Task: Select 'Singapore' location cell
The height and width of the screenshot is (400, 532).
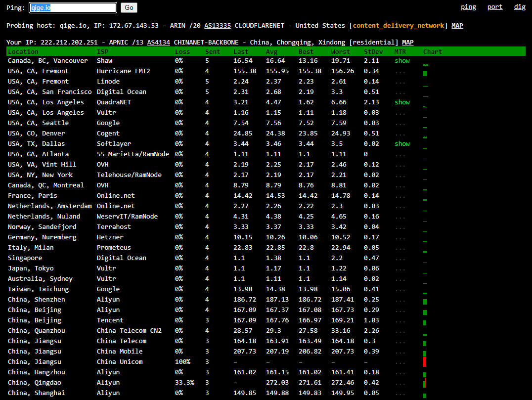Action: click(25, 258)
